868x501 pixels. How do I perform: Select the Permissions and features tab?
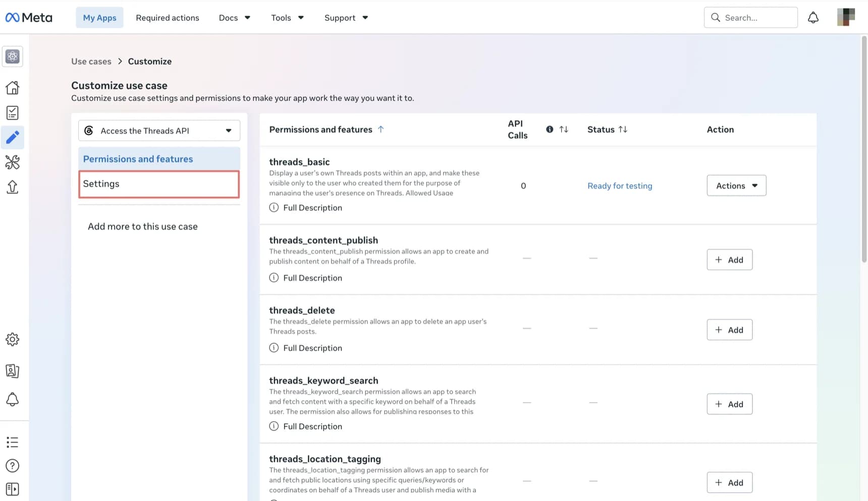pyautogui.click(x=159, y=159)
